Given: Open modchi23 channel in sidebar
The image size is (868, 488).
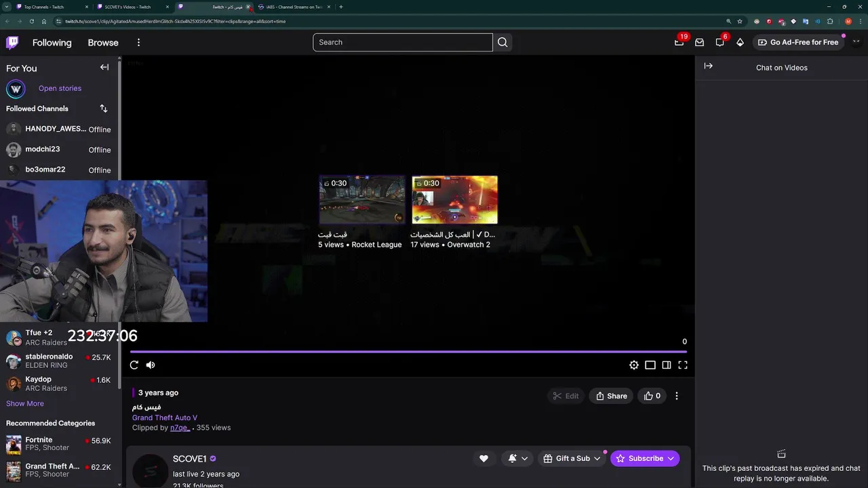Looking at the screenshot, I should (x=60, y=149).
